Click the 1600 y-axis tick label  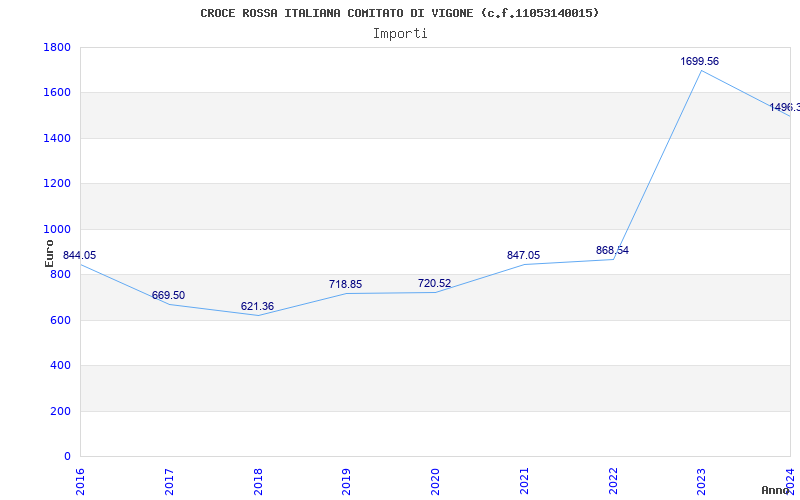point(57,93)
